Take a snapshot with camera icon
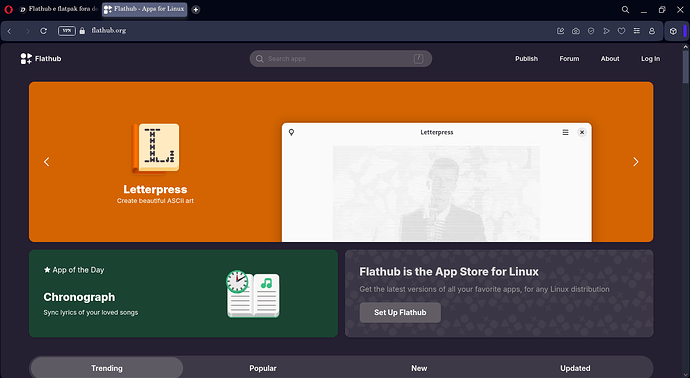The height and width of the screenshot is (378, 690). click(x=576, y=31)
